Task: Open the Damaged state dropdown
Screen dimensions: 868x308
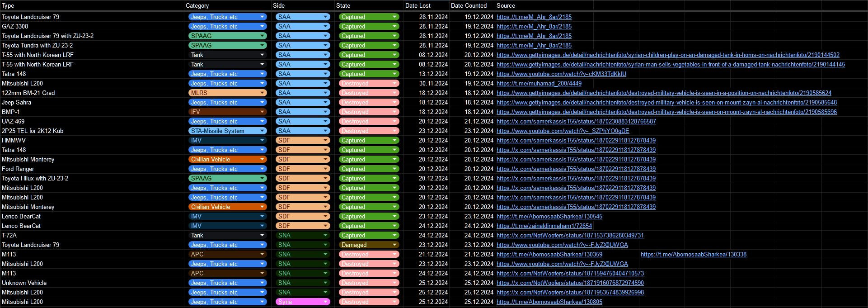Action: pyautogui.click(x=369, y=245)
